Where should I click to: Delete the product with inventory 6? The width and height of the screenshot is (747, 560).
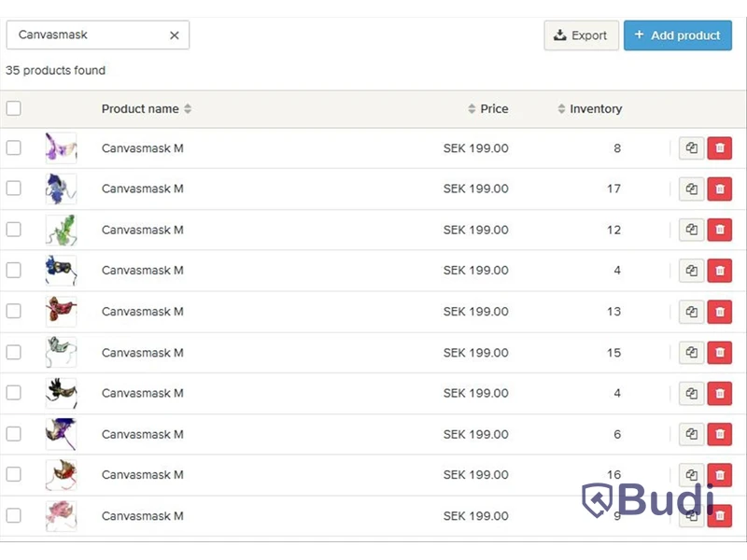[720, 434]
